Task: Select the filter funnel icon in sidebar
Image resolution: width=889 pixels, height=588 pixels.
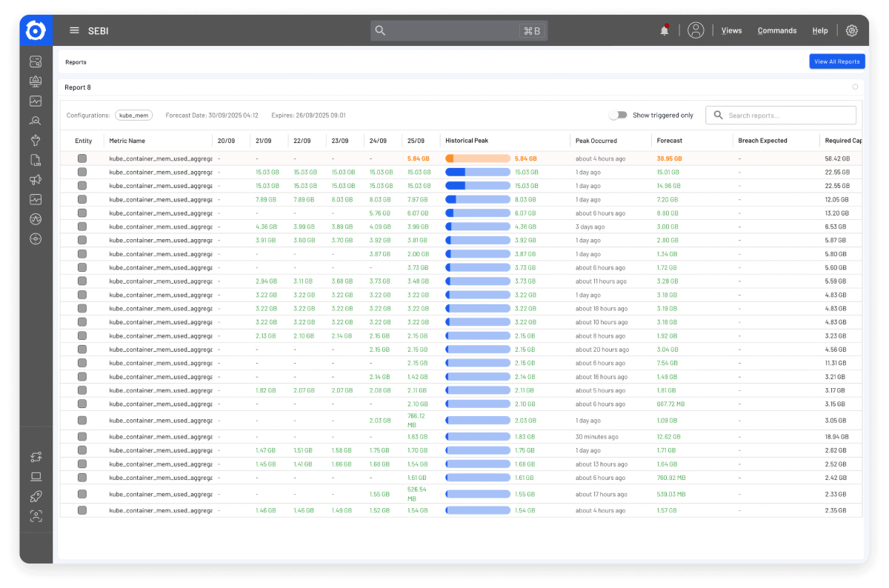Action: tap(36, 140)
